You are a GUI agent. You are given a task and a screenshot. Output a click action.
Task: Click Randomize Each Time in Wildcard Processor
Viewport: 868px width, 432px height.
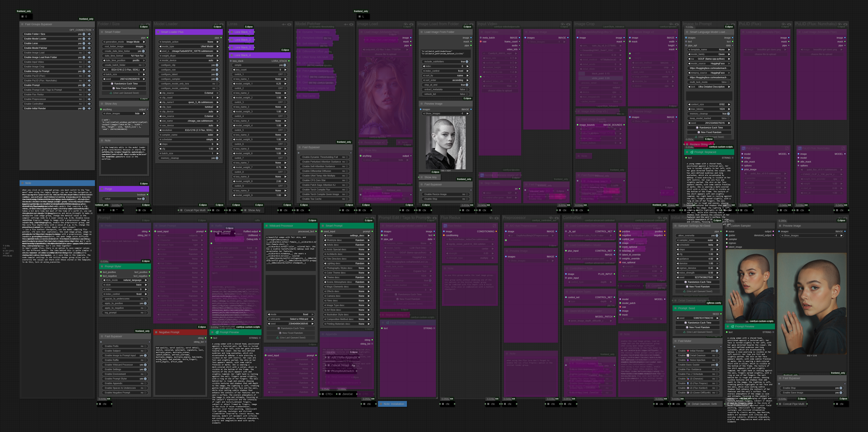(x=291, y=328)
